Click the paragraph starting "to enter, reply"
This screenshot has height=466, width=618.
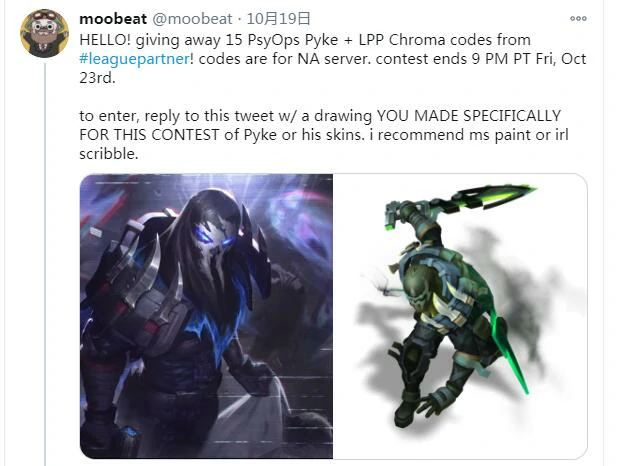coord(324,134)
